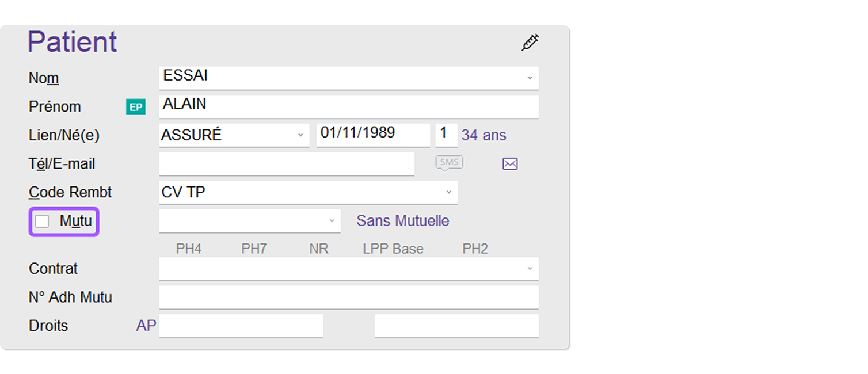Click the 34 ans age text

[484, 135]
